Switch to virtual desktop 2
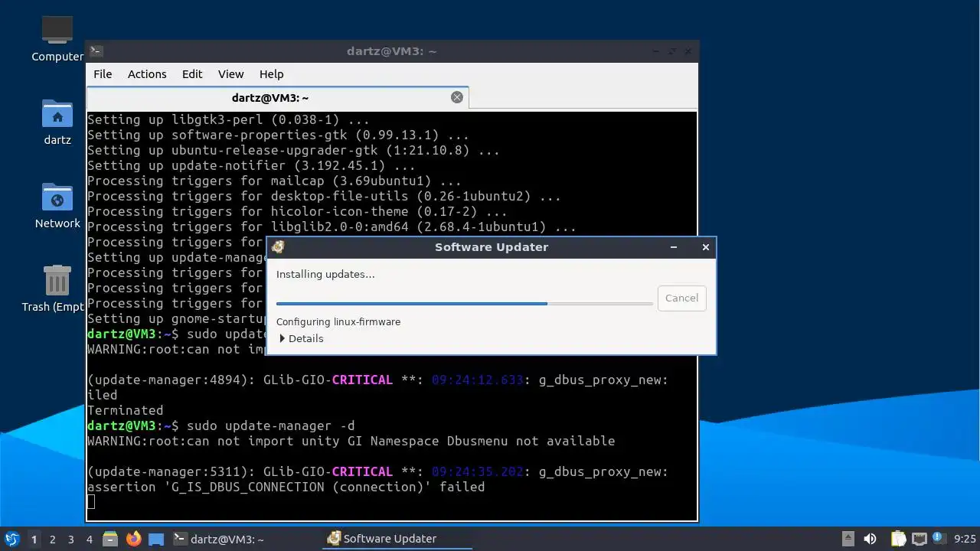980x551 pixels. point(52,539)
